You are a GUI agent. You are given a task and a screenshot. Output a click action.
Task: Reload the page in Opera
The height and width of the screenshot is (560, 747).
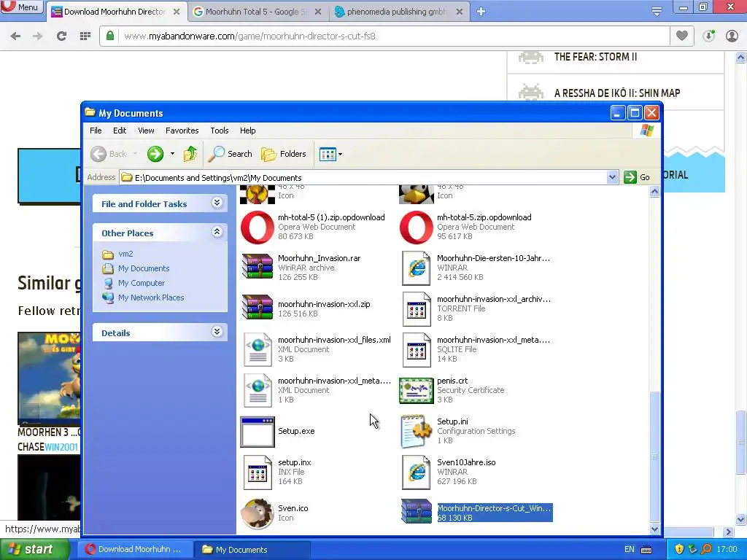tap(61, 36)
